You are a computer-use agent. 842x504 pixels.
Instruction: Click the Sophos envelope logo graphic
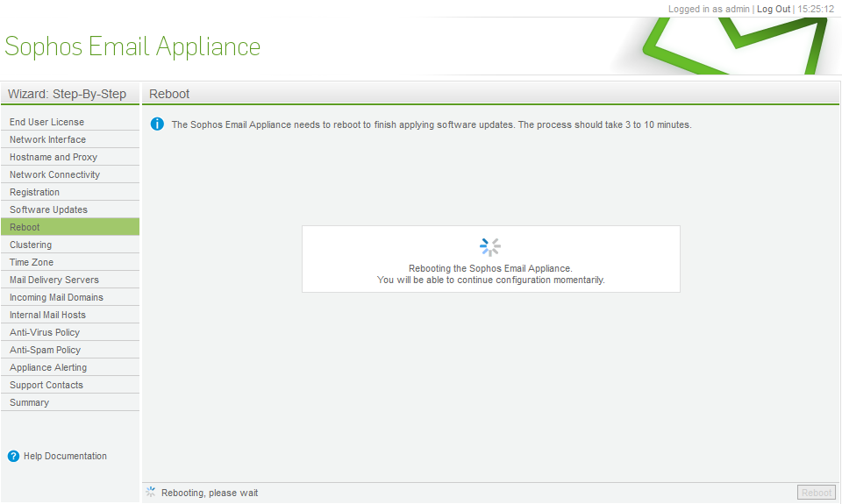point(736,46)
